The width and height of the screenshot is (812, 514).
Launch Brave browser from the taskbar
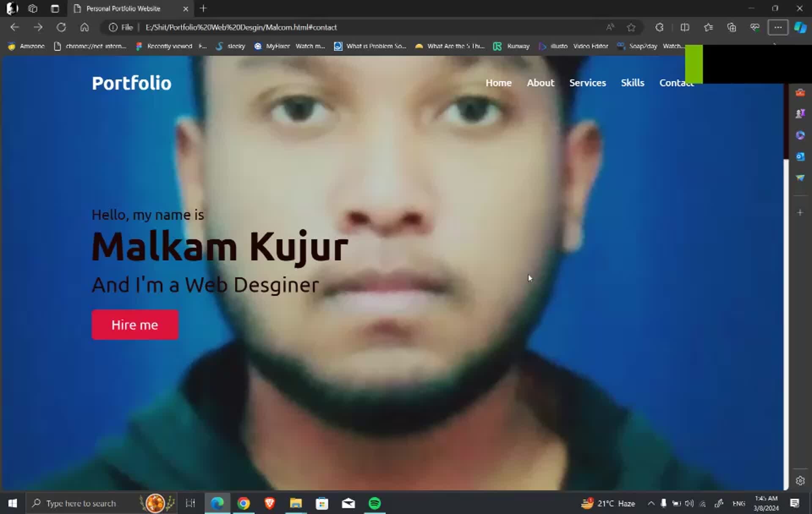click(269, 503)
